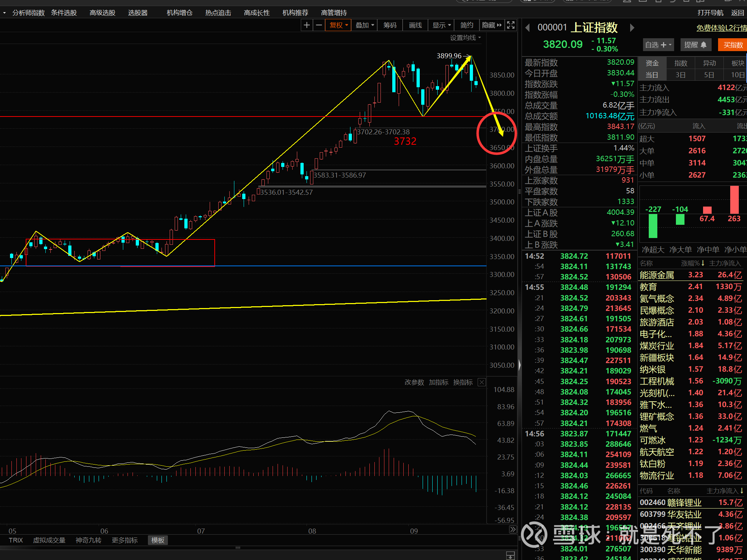The height and width of the screenshot is (560, 747).
Task: Open 热点追击 menu item
Action: click(x=218, y=13)
